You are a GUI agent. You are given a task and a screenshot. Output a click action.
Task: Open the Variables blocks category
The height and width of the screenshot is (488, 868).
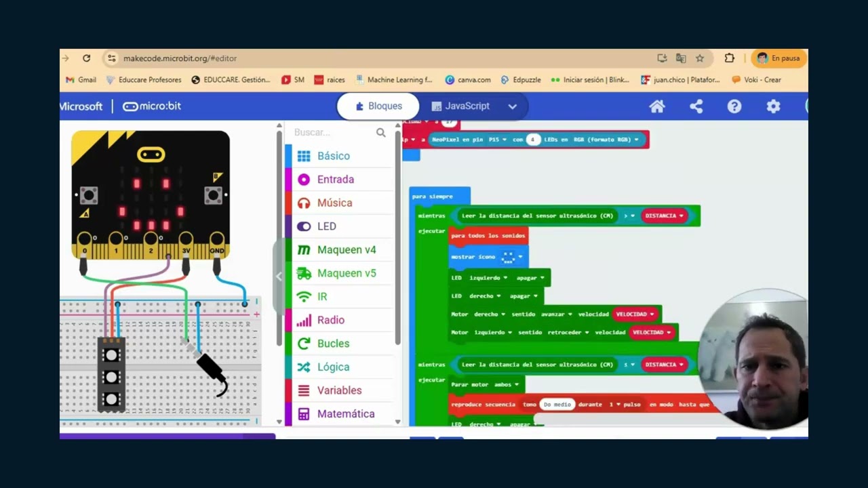(339, 390)
